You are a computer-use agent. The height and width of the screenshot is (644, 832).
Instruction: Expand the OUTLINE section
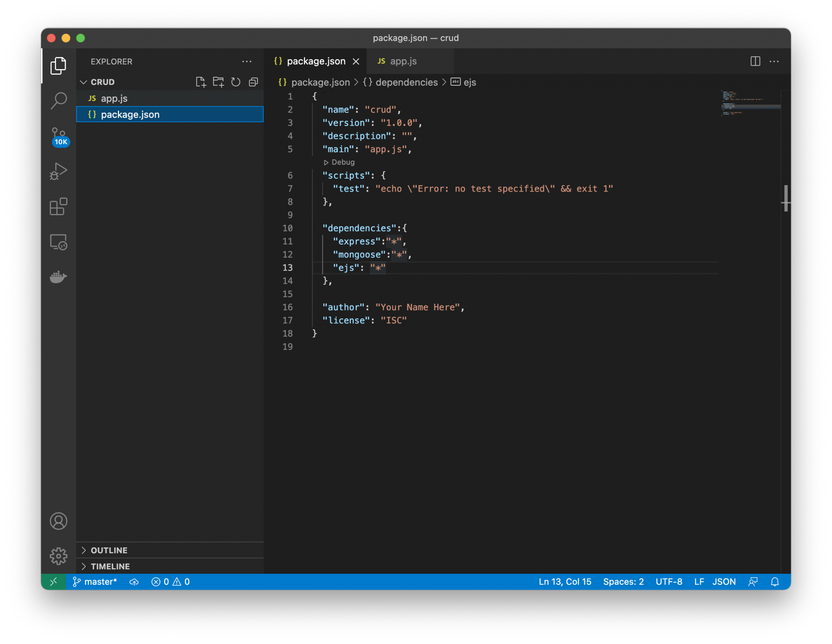coord(109,550)
